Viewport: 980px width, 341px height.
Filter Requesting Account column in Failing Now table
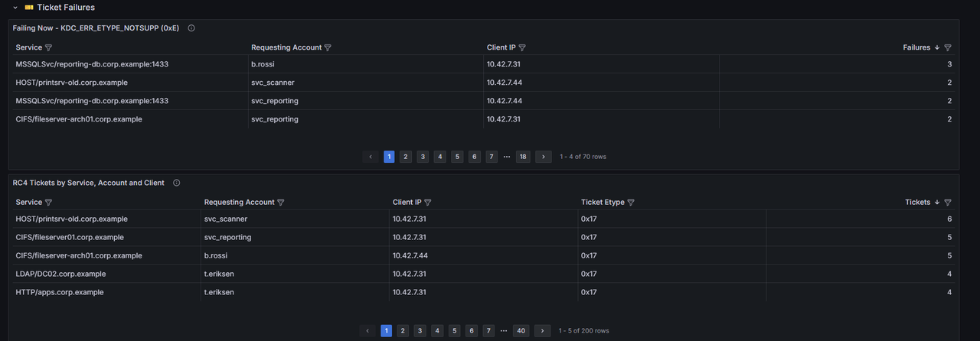click(x=328, y=47)
